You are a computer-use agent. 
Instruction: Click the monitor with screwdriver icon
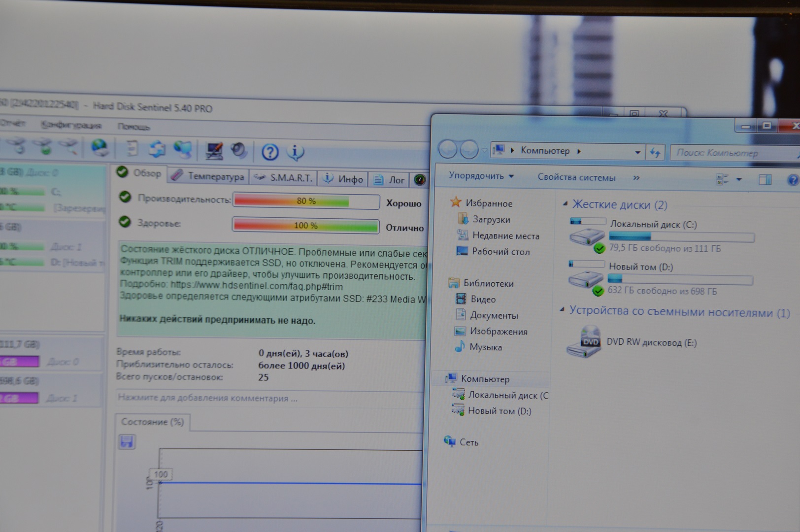214,151
